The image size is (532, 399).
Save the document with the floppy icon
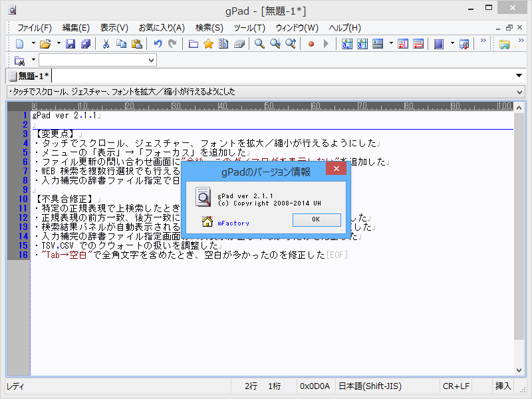(70, 44)
